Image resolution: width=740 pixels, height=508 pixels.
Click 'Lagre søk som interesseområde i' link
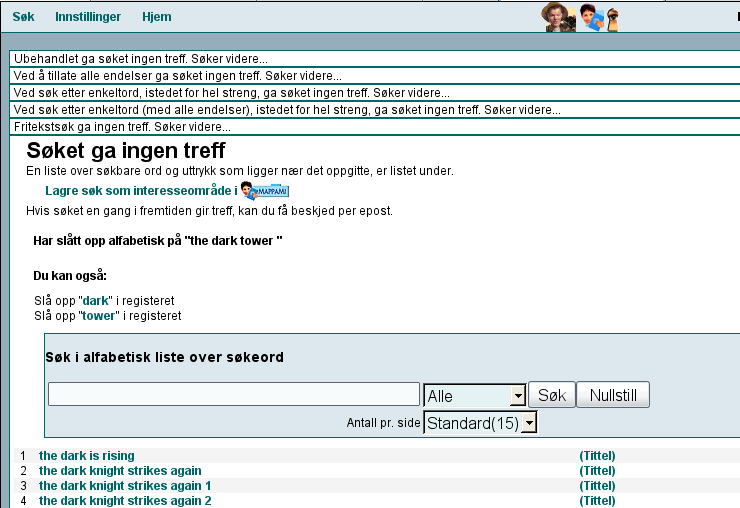(x=141, y=191)
